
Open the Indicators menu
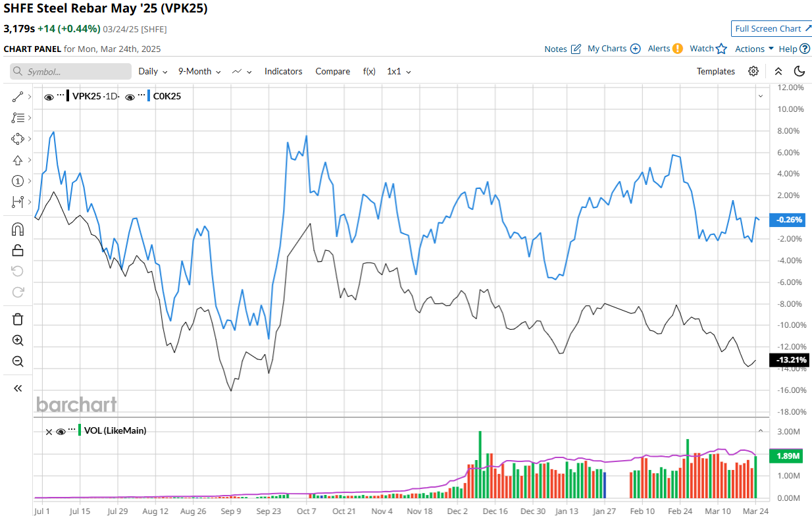(284, 71)
